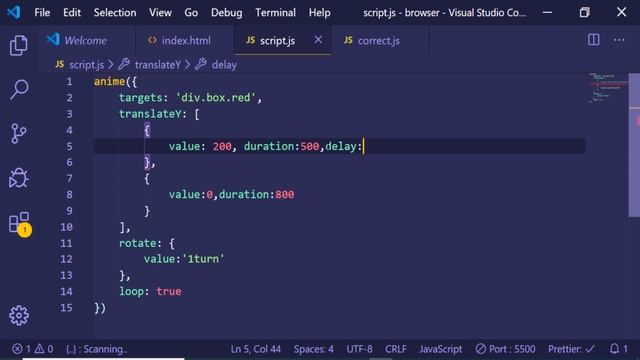
Task: Click the value 200 on line 5
Action: click(222, 146)
